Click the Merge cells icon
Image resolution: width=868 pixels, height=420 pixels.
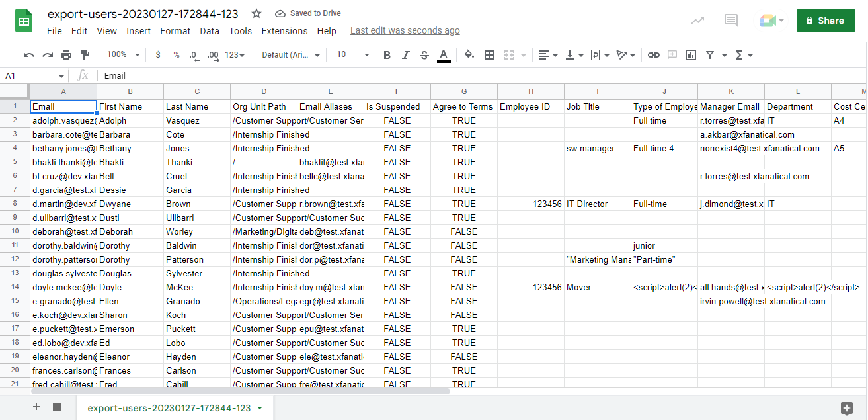tap(509, 55)
